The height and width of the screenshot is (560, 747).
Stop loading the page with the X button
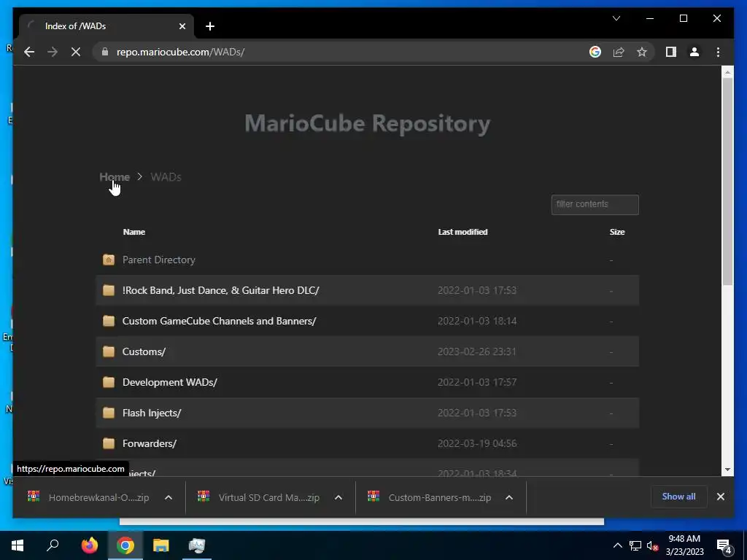click(76, 52)
